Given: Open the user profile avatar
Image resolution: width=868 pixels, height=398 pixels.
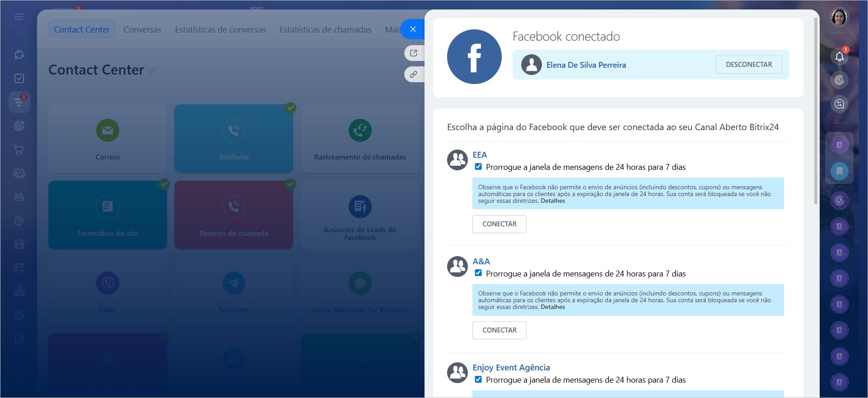Looking at the screenshot, I should click(839, 18).
